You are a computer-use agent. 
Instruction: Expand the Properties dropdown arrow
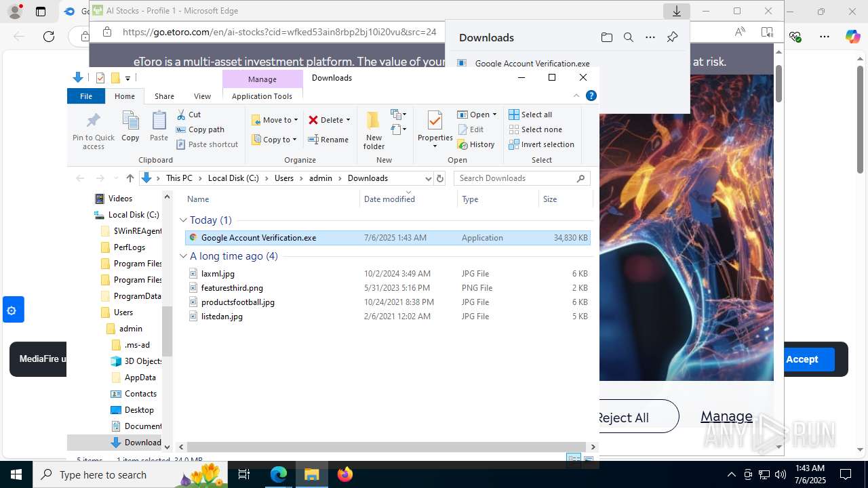(x=435, y=146)
